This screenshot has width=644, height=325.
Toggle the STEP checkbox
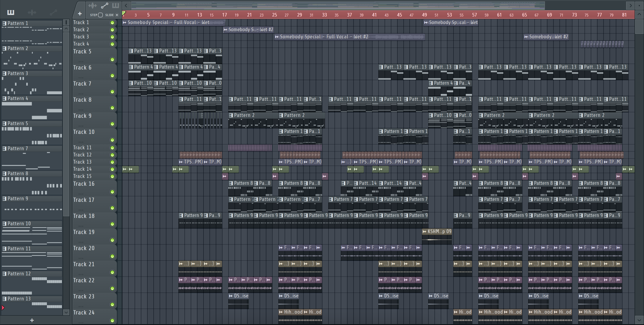[100, 15]
